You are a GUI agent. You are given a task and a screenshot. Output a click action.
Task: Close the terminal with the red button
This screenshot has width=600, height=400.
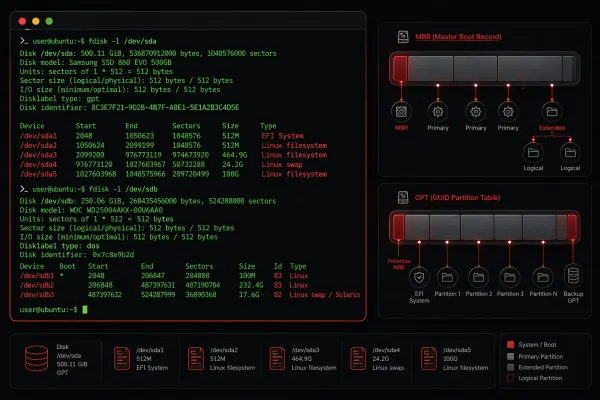click(22, 21)
